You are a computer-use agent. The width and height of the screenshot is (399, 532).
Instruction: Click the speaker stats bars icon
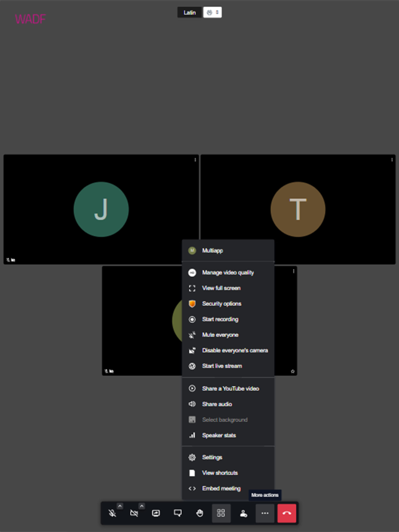192,435
